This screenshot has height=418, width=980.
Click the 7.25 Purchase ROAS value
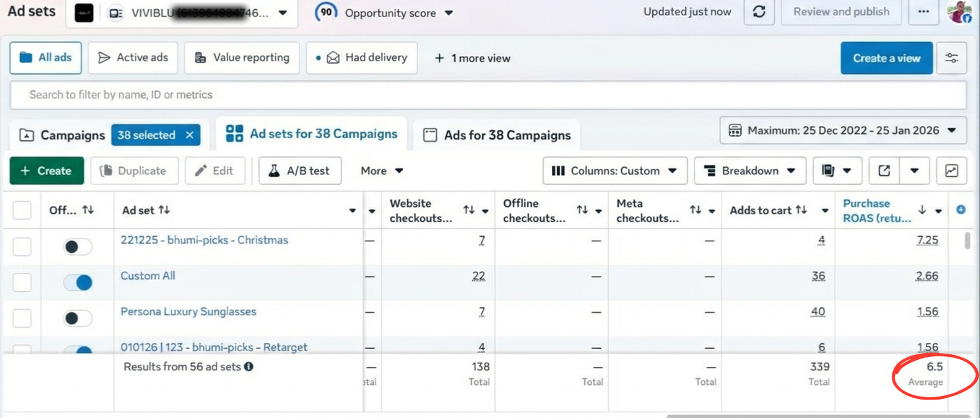(927, 240)
